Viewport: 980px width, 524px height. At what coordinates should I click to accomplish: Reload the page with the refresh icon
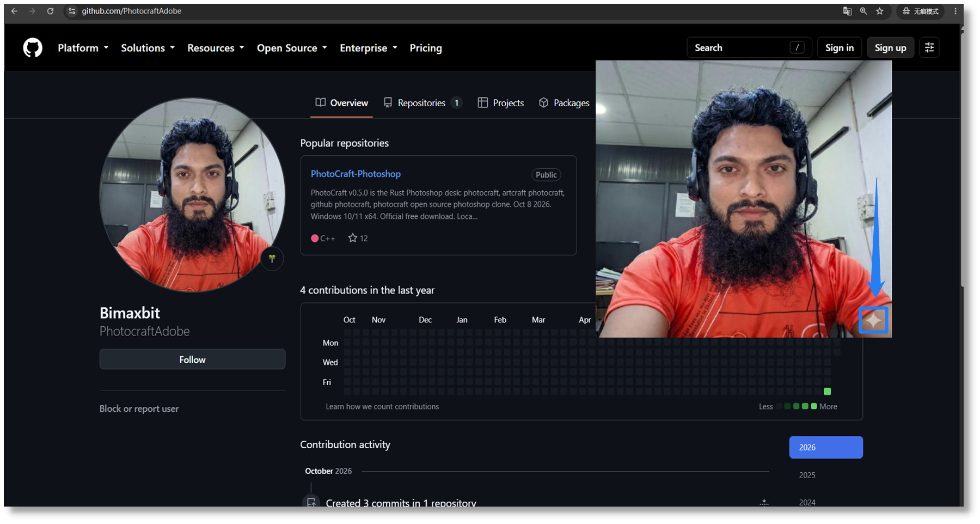(x=51, y=11)
